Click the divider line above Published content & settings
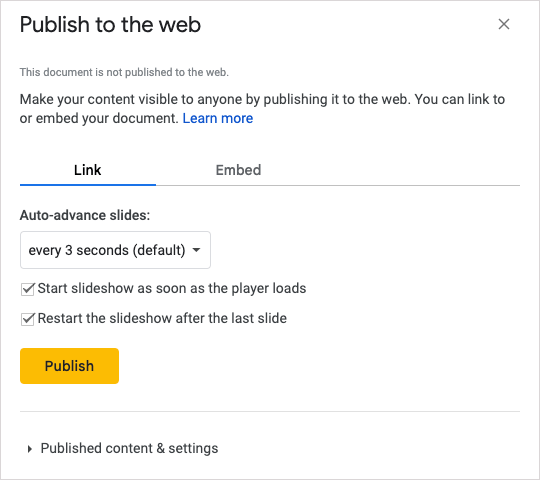The width and height of the screenshot is (540, 480). click(270, 411)
